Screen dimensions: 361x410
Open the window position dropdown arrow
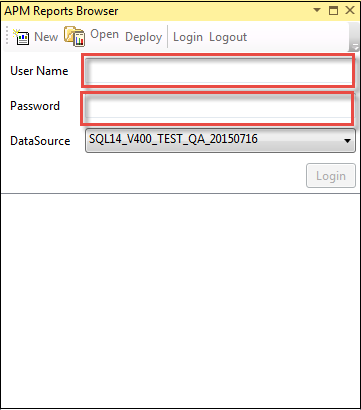click(x=317, y=10)
